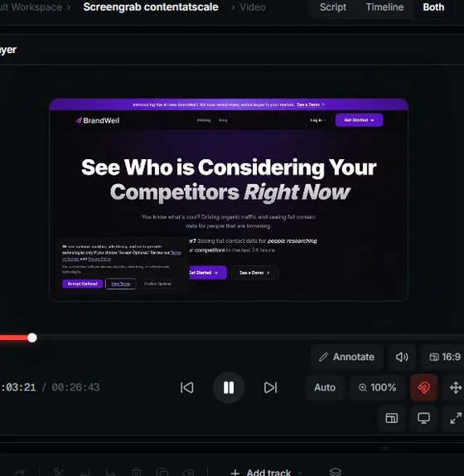Click Add track button
464x476 pixels.
261,473
